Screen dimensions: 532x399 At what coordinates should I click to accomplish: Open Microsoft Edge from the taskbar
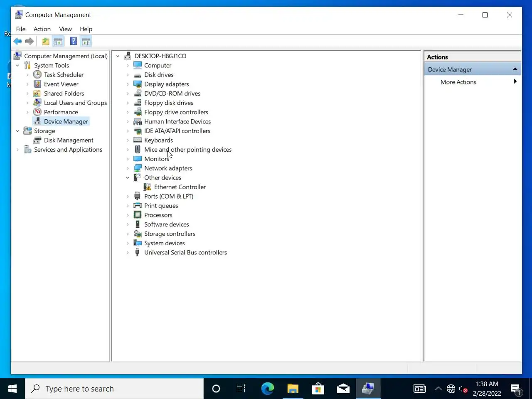tap(268, 389)
